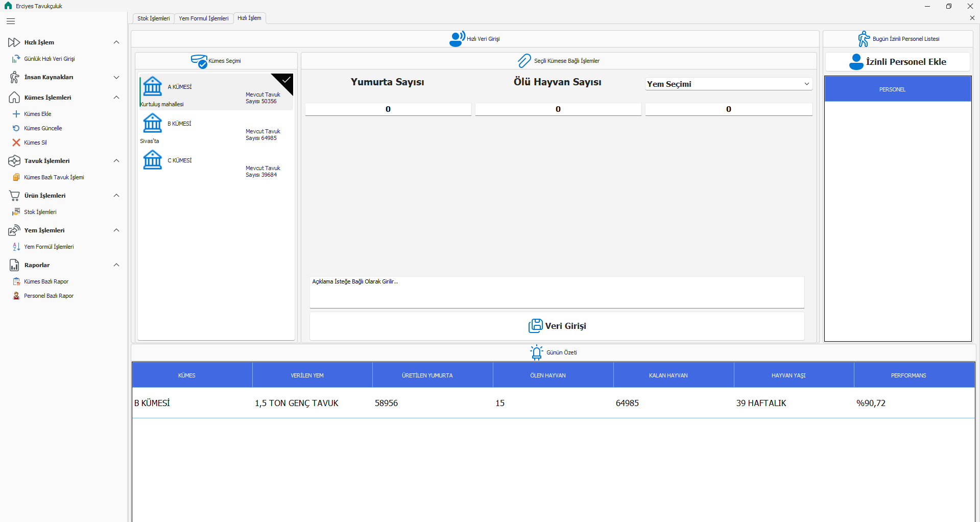This screenshot has height=522, width=980.
Task: Click the HAYVAN YAŞI column header
Action: click(794, 375)
